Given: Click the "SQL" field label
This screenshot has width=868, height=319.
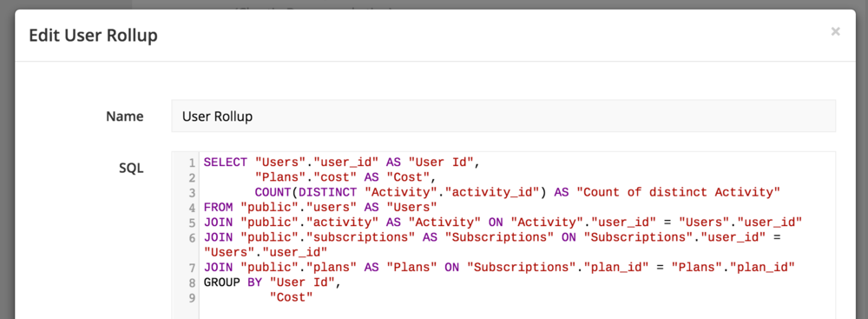Looking at the screenshot, I should [131, 168].
